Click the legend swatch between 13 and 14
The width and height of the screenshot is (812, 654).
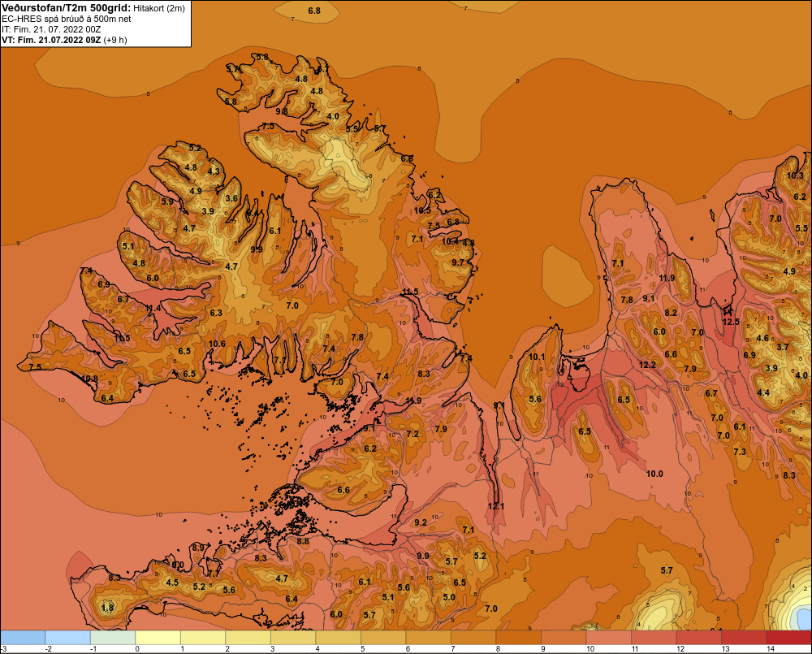743,638
